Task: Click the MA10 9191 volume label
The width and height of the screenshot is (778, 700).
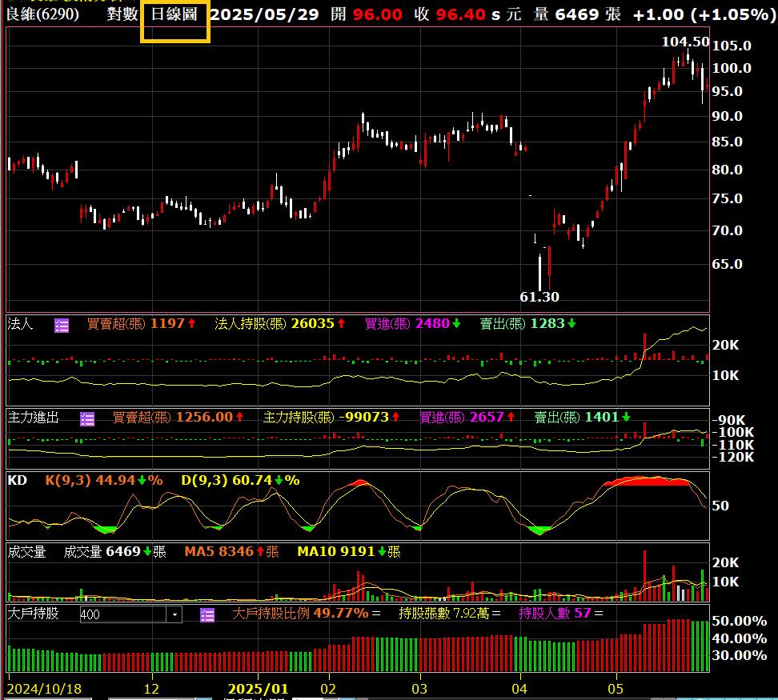Action: (x=336, y=552)
